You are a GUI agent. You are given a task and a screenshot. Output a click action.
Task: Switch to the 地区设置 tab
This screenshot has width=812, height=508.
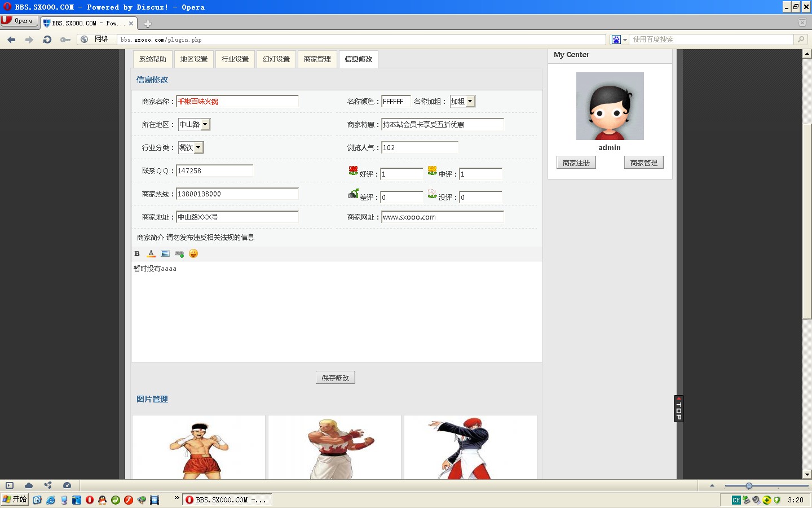point(194,59)
